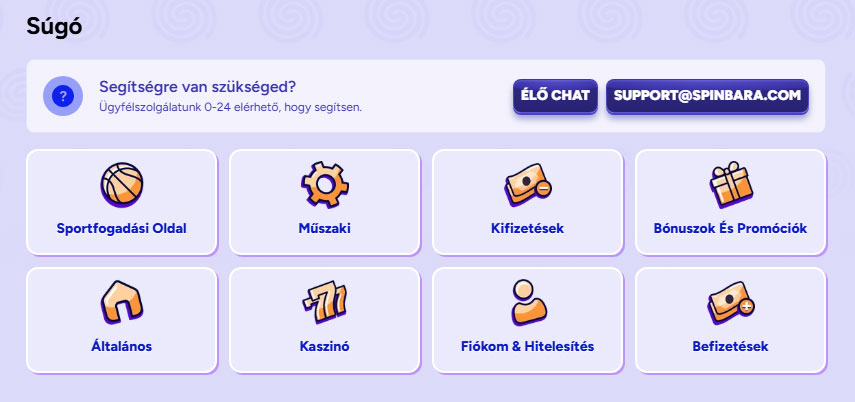Click the gear icon for Műszaki
Screen dimensions: 855x402
(324, 183)
